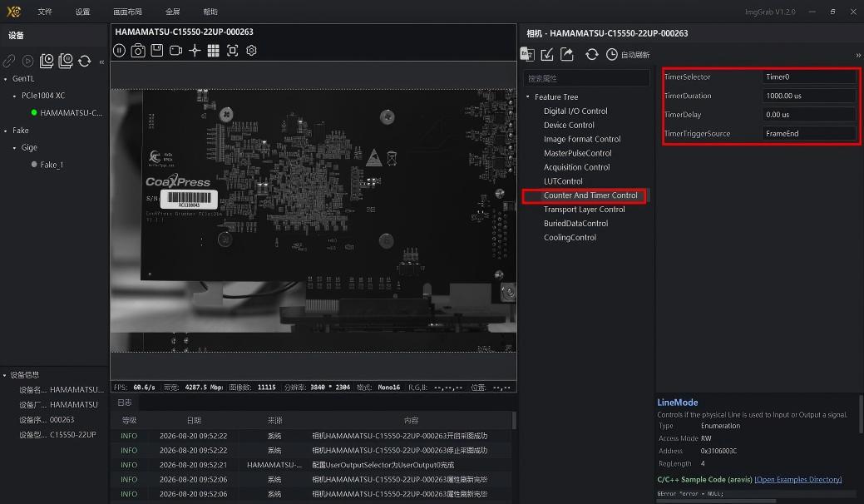Collapse the device panel with double chevron
Screen dimensions: 864x504
(102, 62)
